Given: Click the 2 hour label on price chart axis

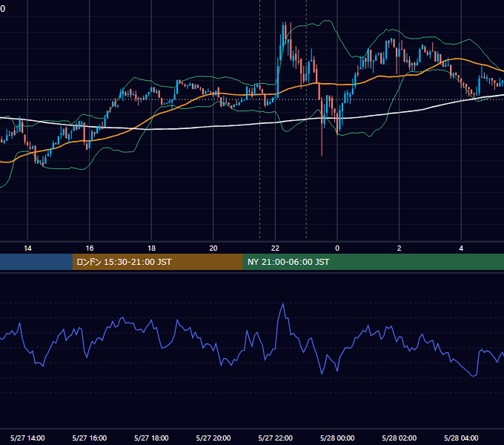Looking at the screenshot, I should [x=399, y=248].
